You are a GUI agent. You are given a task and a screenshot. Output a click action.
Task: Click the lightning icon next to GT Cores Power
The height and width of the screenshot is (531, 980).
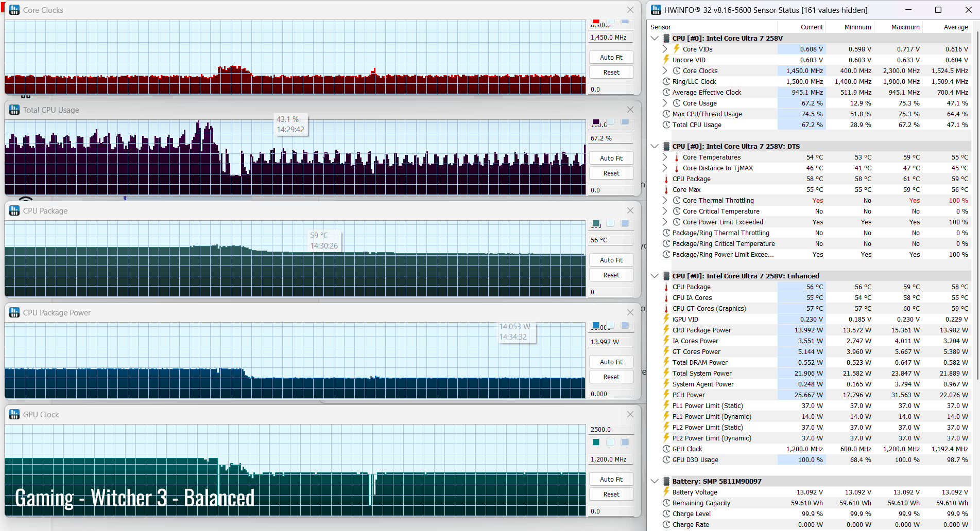pos(666,351)
